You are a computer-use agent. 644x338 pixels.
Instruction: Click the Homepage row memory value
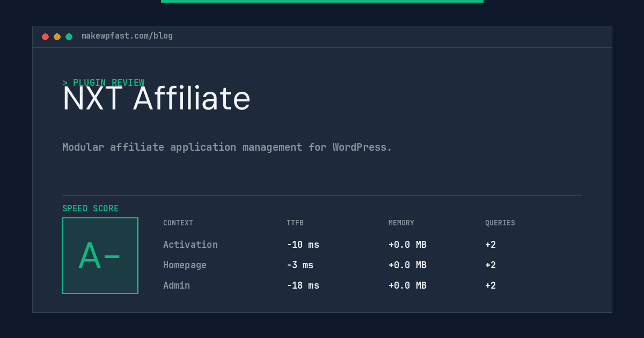[407, 265]
